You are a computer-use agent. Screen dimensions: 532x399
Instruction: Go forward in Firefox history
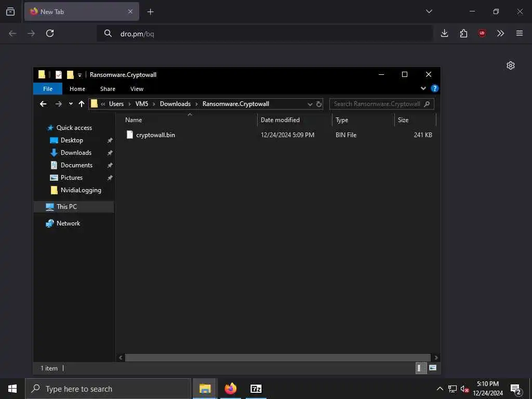point(31,33)
